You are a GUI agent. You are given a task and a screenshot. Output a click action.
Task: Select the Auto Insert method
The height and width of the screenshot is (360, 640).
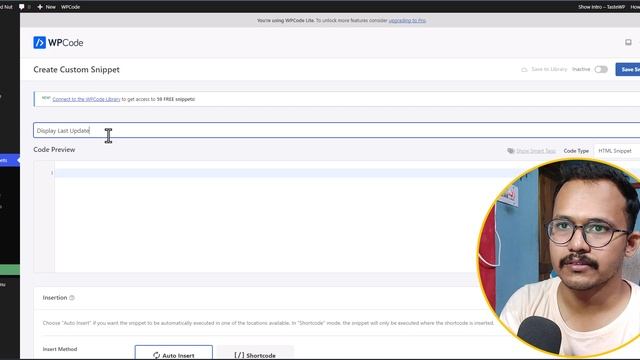[173, 354]
